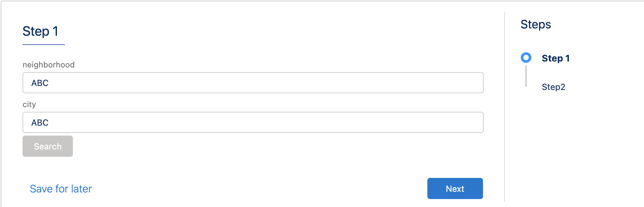The width and height of the screenshot is (644, 207).
Task: Click the underline beneath Step 1 heading
Action: point(43,44)
